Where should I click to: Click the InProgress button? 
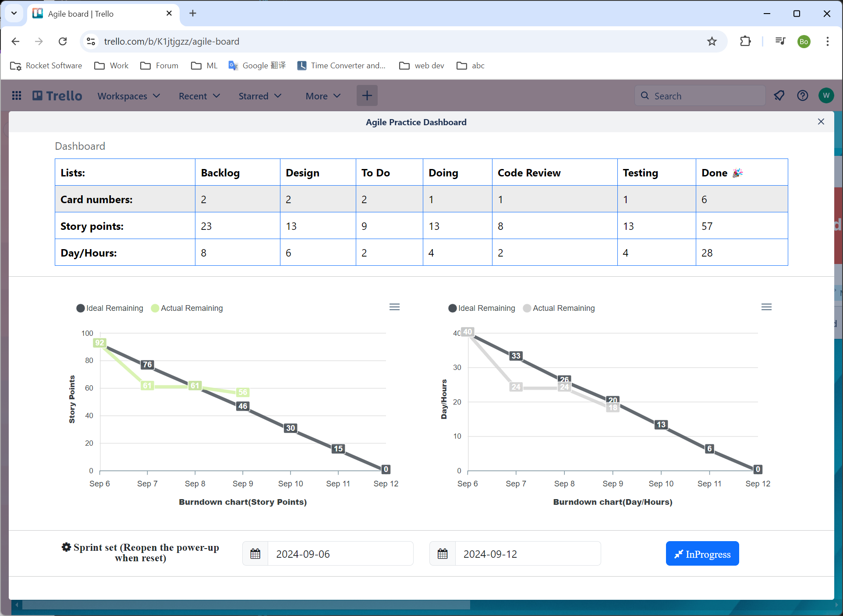point(702,553)
